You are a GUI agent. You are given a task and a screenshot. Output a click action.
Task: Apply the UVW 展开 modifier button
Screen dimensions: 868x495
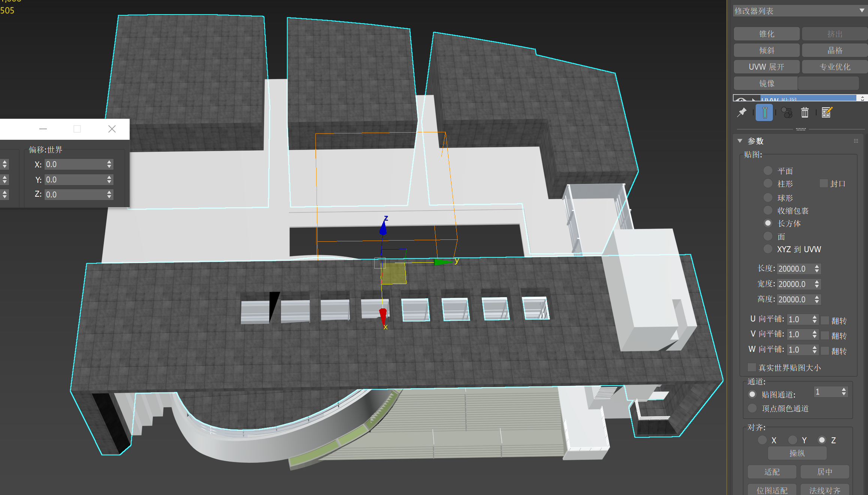(x=766, y=67)
